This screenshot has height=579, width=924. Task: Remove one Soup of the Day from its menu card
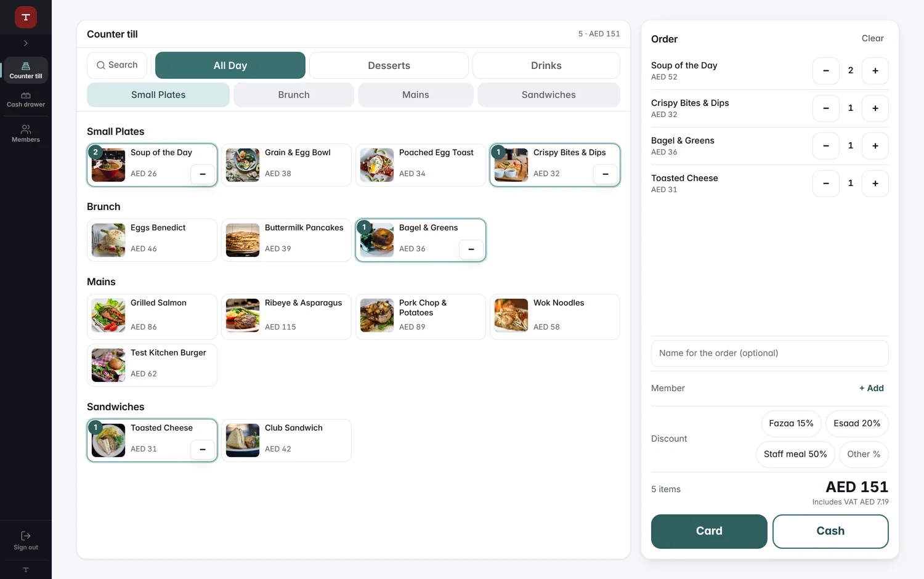point(203,174)
